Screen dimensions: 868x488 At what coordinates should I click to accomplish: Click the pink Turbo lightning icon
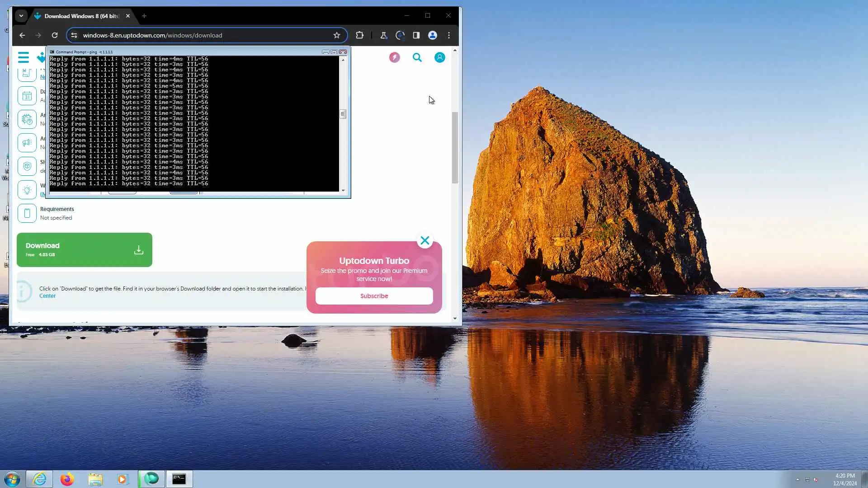[394, 57]
